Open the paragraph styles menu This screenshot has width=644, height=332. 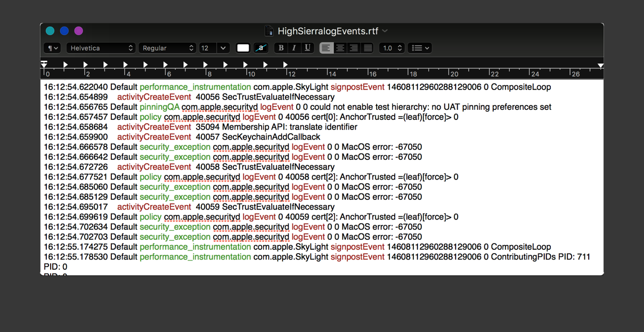pyautogui.click(x=52, y=48)
